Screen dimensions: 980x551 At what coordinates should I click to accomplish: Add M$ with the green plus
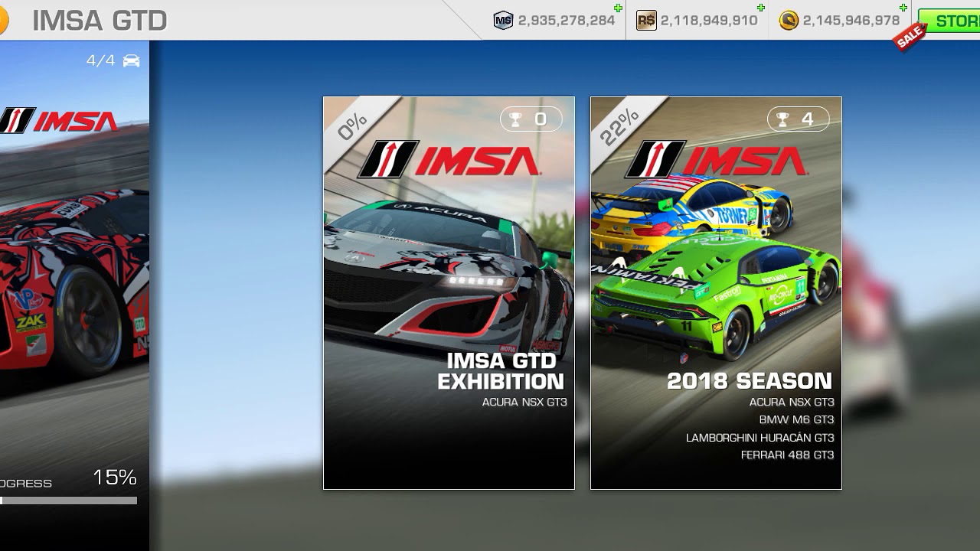(x=619, y=8)
